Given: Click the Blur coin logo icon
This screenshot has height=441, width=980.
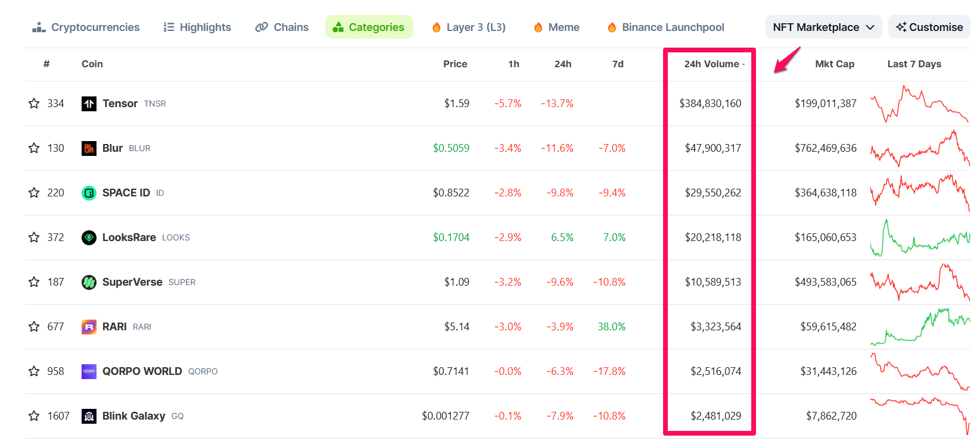Looking at the screenshot, I should pyautogui.click(x=89, y=148).
